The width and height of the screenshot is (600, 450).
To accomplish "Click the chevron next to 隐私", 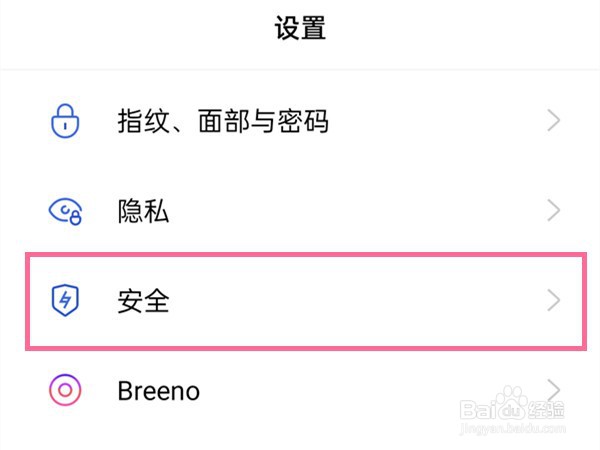I will pyautogui.click(x=554, y=211).
